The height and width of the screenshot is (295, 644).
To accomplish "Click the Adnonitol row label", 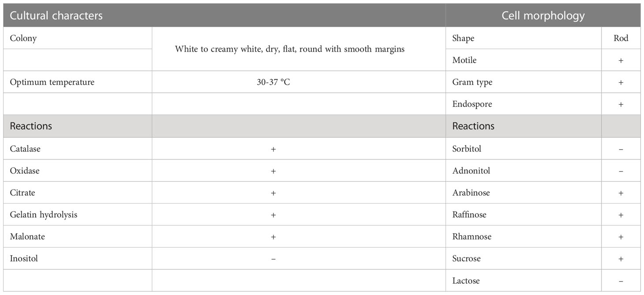I will 471,170.
